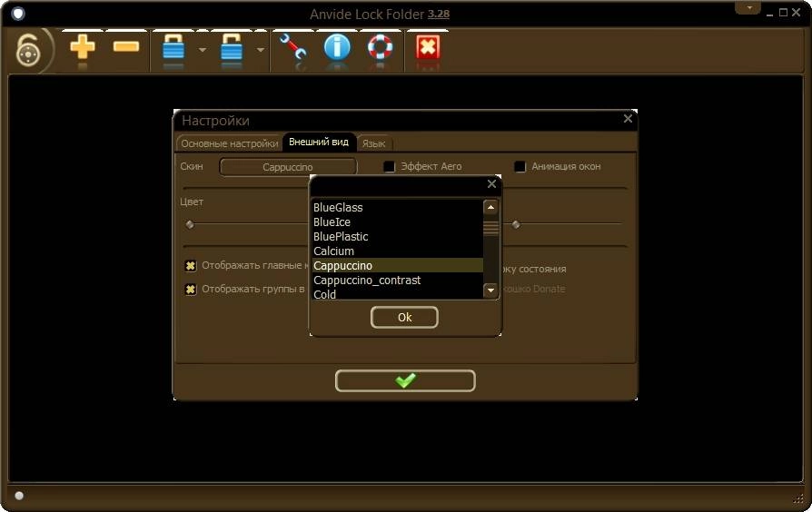Choose BlueGlass skin in list
The height and width of the screenshot is (512, 812).
[x=397, y=207]
